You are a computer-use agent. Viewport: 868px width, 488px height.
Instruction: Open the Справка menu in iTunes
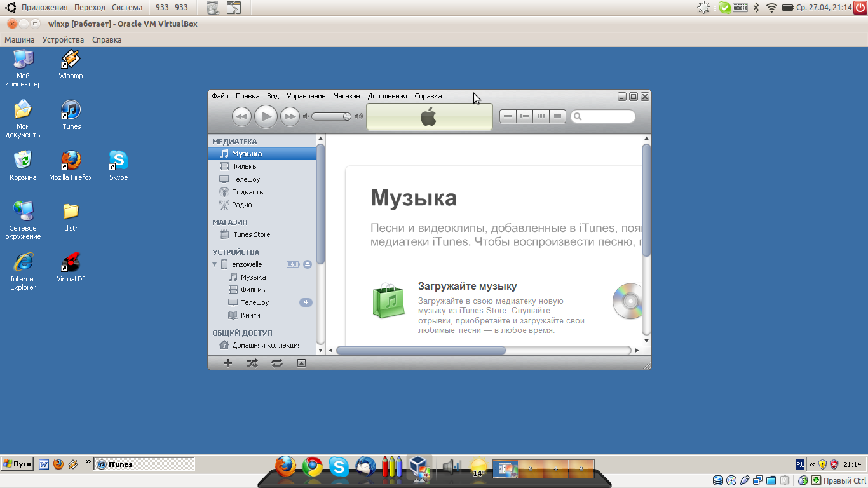pos(428,96)
